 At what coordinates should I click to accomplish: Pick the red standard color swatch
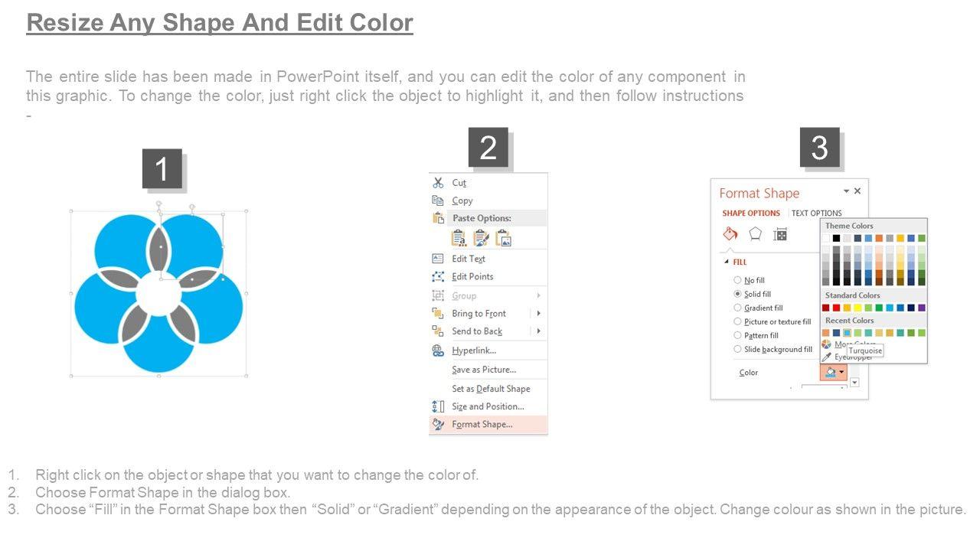pyautogui.click(x=837, y=308)
